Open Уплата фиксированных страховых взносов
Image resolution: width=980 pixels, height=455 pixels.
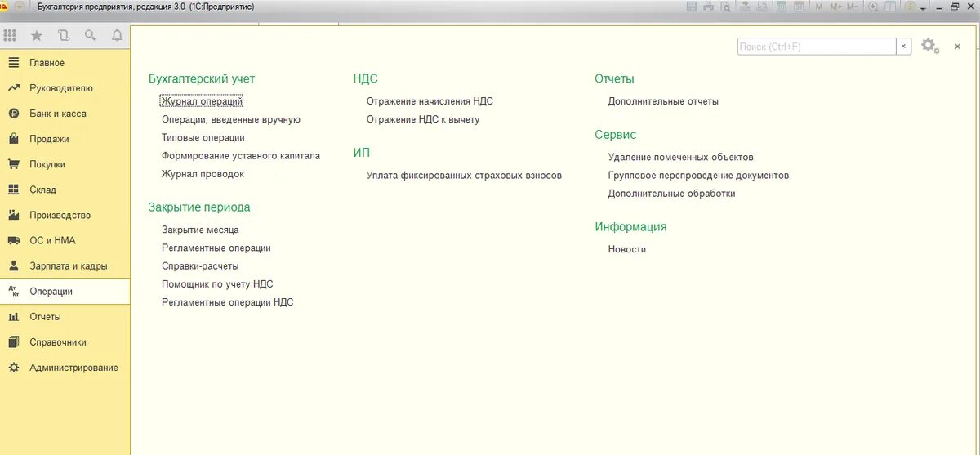[464, 175]
